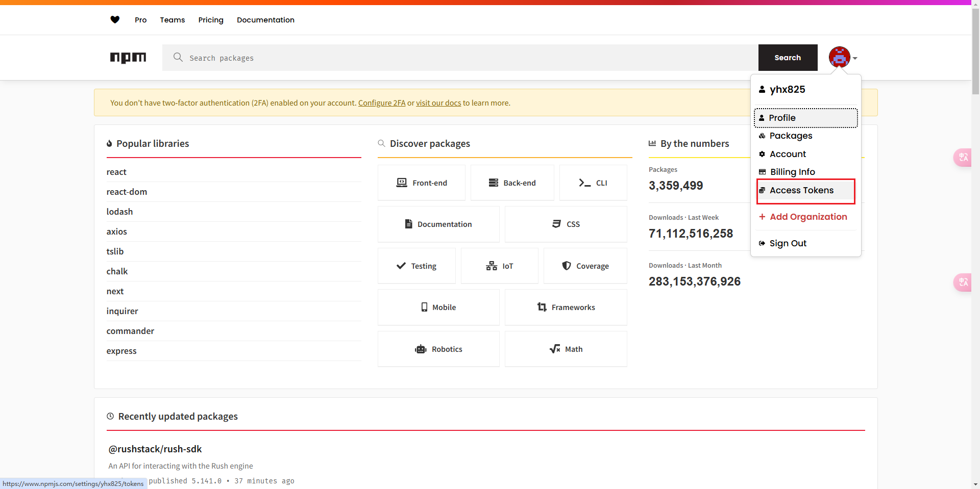
Task: Focus the Search packages field
Action: click(x=459, y=58)
